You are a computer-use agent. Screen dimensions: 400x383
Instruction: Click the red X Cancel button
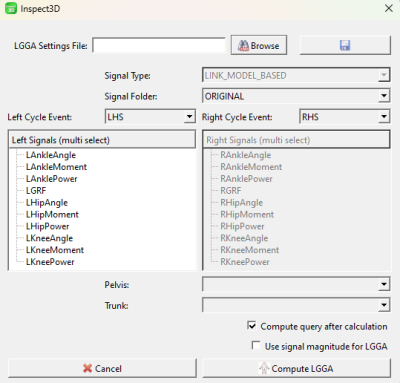[102, 368]
